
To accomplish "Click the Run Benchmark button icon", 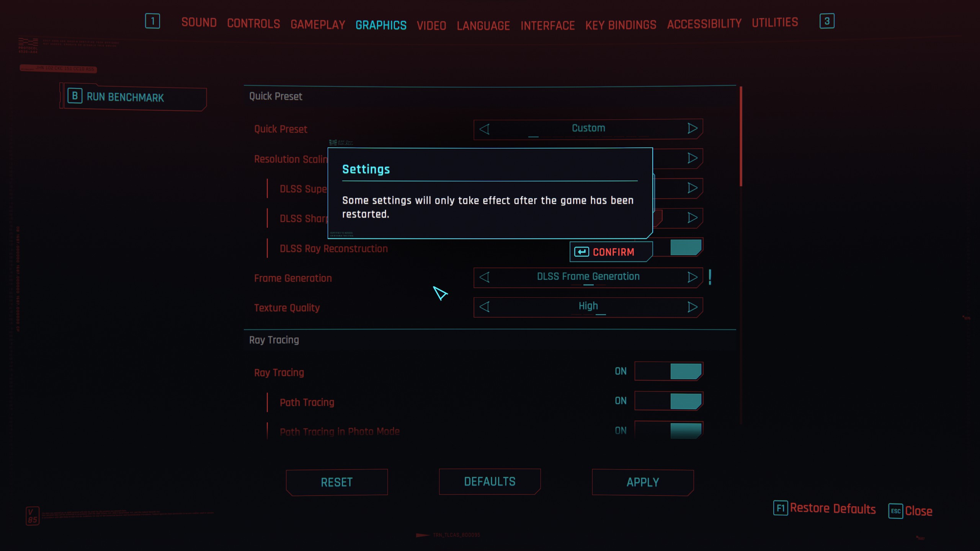I will pyautogui.click(x=75, y=97).
